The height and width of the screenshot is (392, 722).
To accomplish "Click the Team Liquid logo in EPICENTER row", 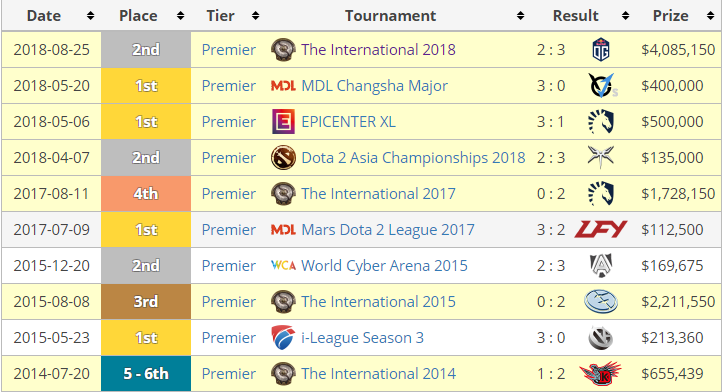I will (x=601, y=122).
